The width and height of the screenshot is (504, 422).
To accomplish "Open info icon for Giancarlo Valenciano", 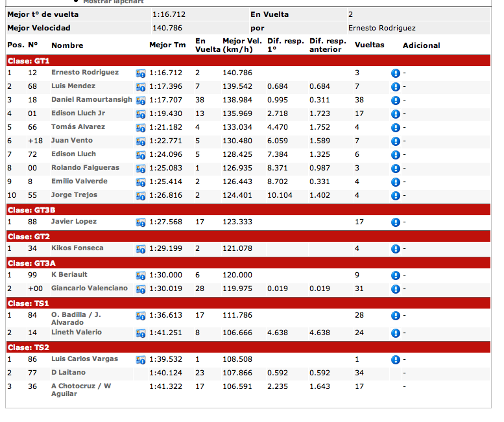I will point(395,289).
